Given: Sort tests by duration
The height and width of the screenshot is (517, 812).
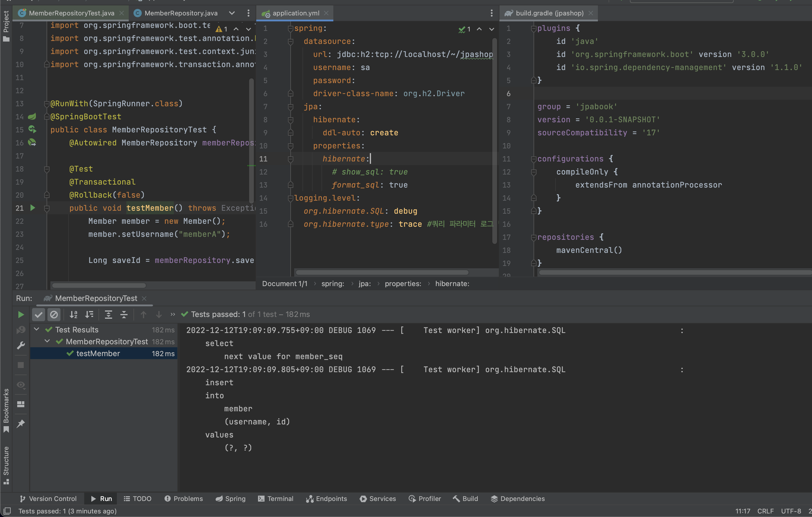Looking at the screenshot, I should point(89,315).
